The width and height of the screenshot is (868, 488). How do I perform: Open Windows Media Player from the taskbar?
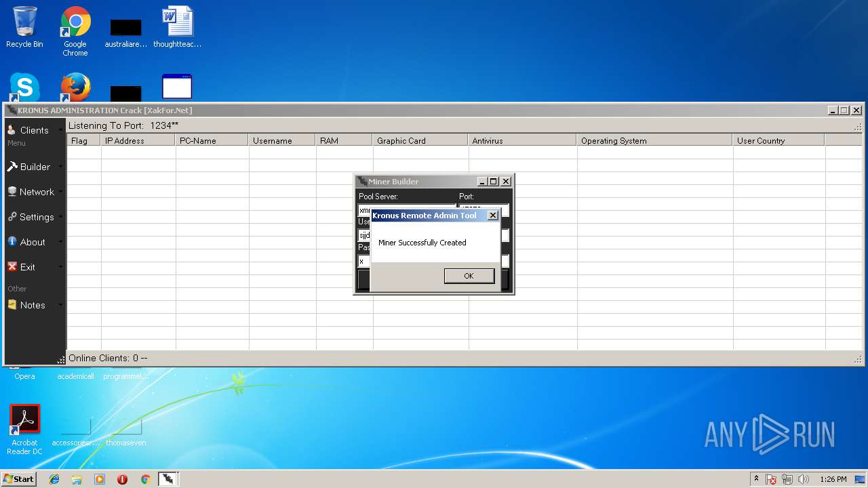click(100, 479)
